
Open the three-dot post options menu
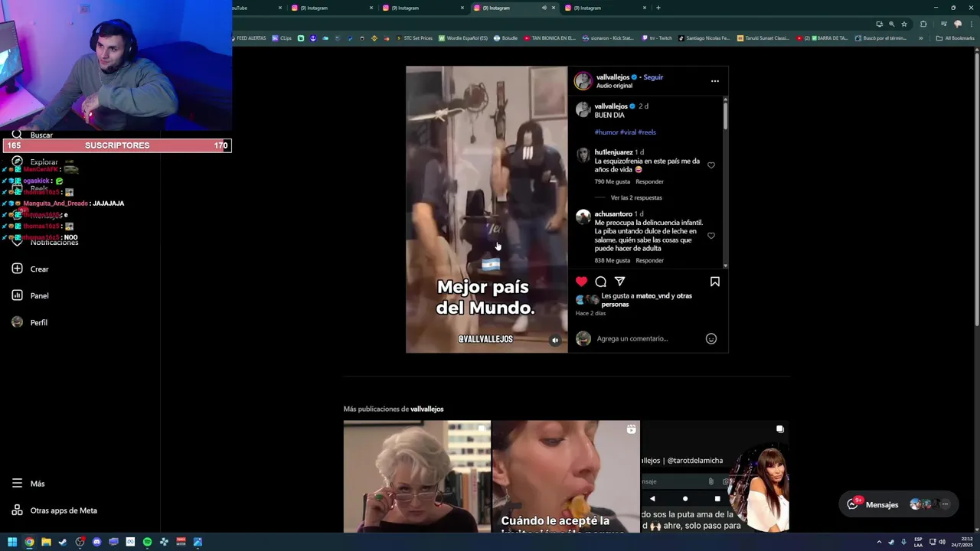point(715,81)
